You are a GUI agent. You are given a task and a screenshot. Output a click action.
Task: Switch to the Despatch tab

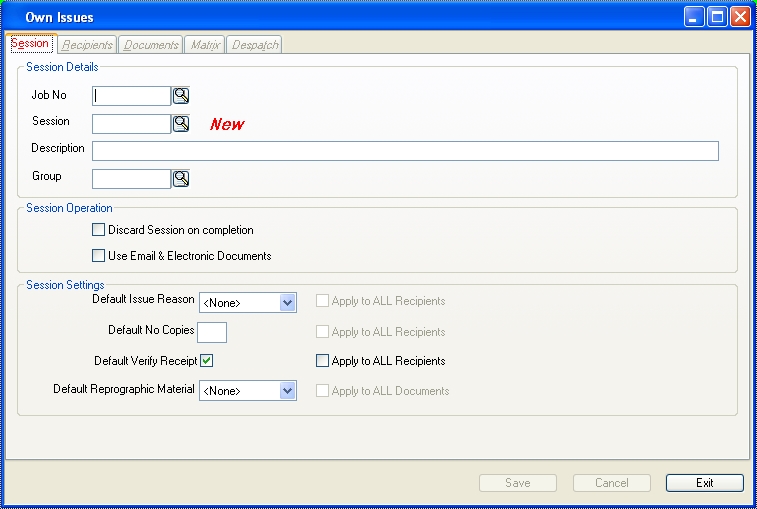[x=255, y=45]
